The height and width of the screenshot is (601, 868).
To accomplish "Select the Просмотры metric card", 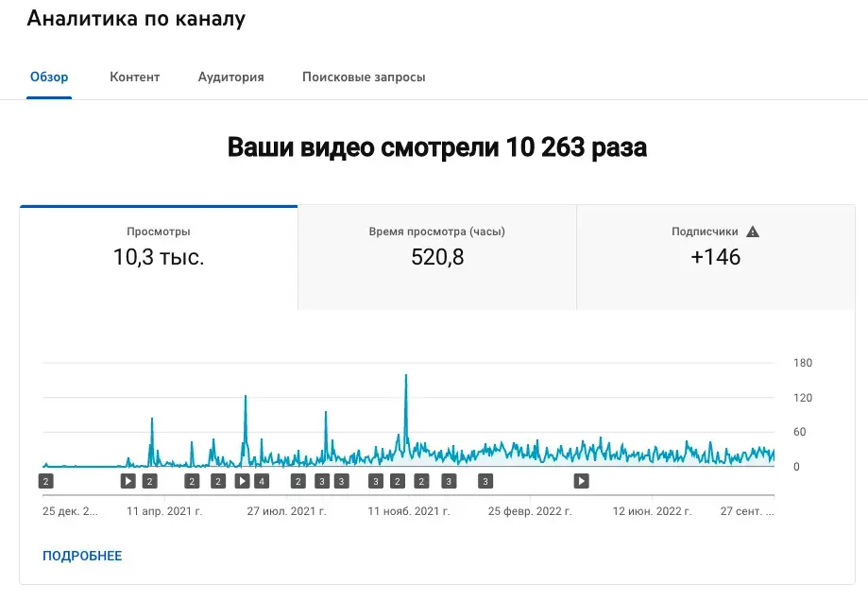I will 159,246.
